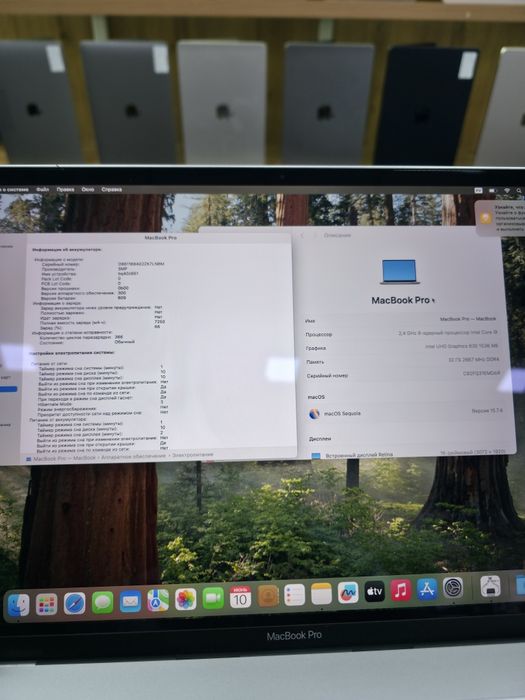Image resolution: width=525 pixels, height=700 pixels.
Task: Open the Справка menu
Action: pyautogui.click(x=112, y=189)
